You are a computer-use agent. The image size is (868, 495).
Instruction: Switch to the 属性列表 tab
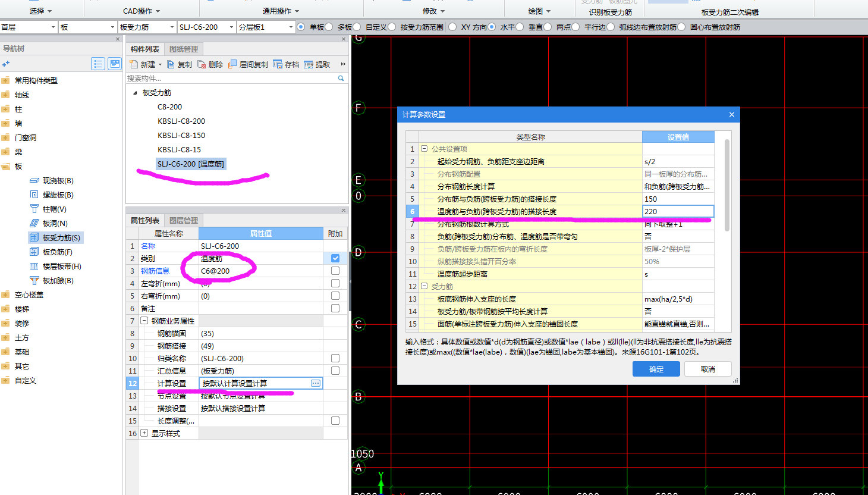[x=145, y=220]
